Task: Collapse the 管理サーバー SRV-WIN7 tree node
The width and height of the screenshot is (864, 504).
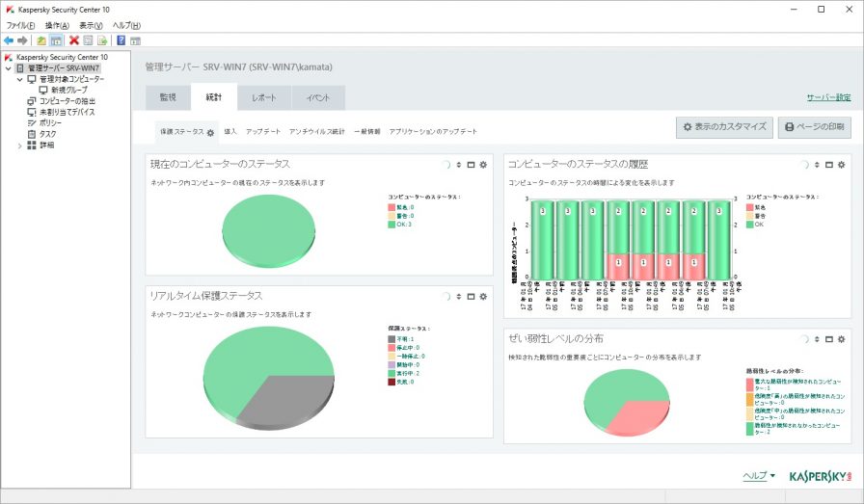Action: pyautogui.click(x=9, y=68)
